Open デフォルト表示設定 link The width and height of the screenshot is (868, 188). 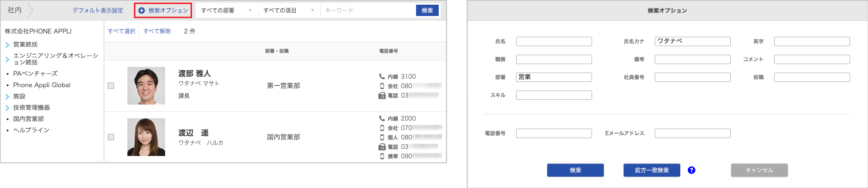pos(98,10)
